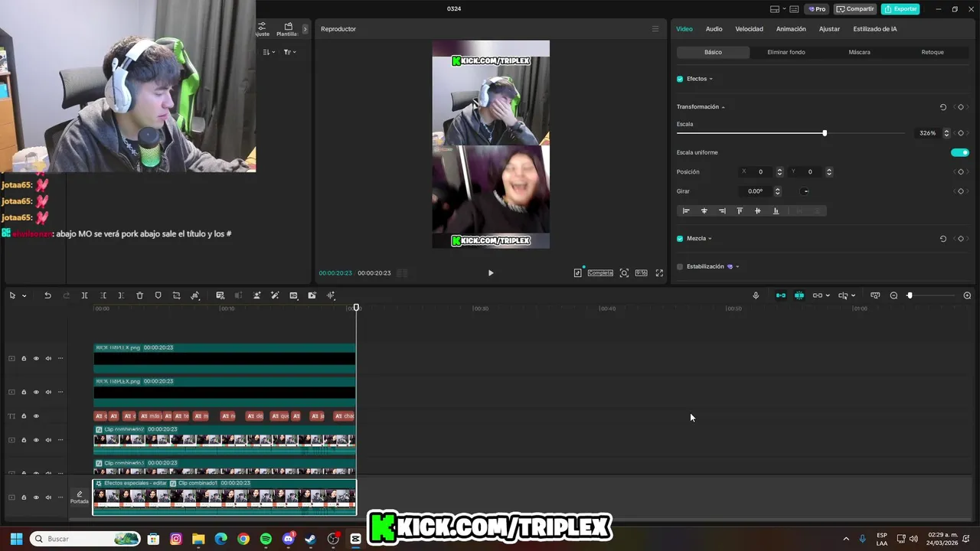The height and width of the screenshot is (551, 980).
Task: Open Spotify from the Windows taskbar
Action: point(266,539)
